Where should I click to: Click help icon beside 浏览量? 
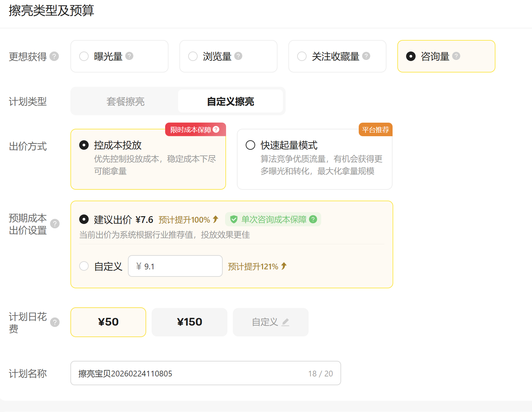[238, 56]
